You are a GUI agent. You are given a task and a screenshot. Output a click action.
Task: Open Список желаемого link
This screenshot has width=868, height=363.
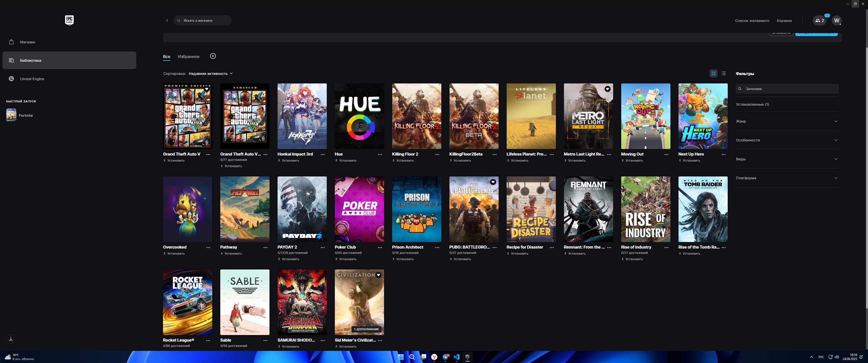[x=752, y=21]
